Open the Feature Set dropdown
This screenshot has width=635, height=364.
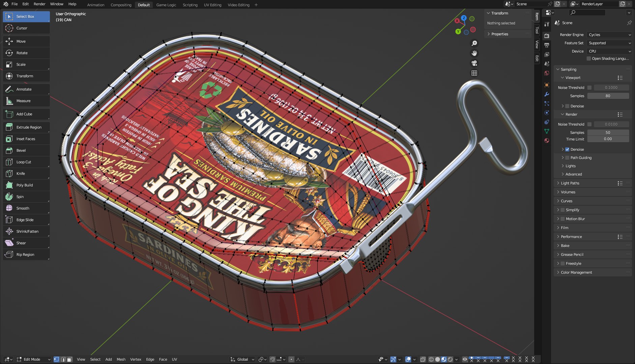(609, 43)
